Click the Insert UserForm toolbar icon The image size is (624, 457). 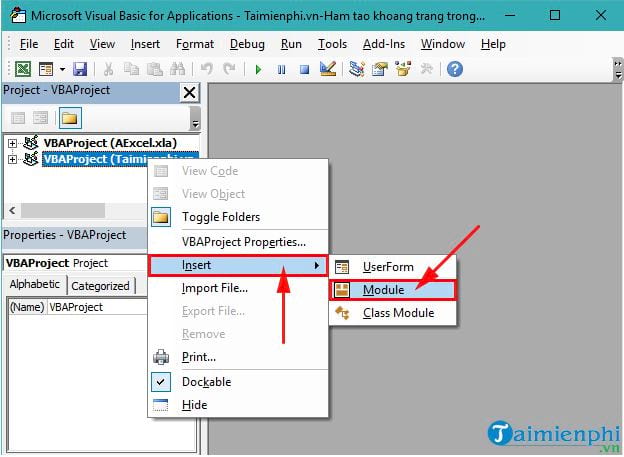tap(46, 69)
